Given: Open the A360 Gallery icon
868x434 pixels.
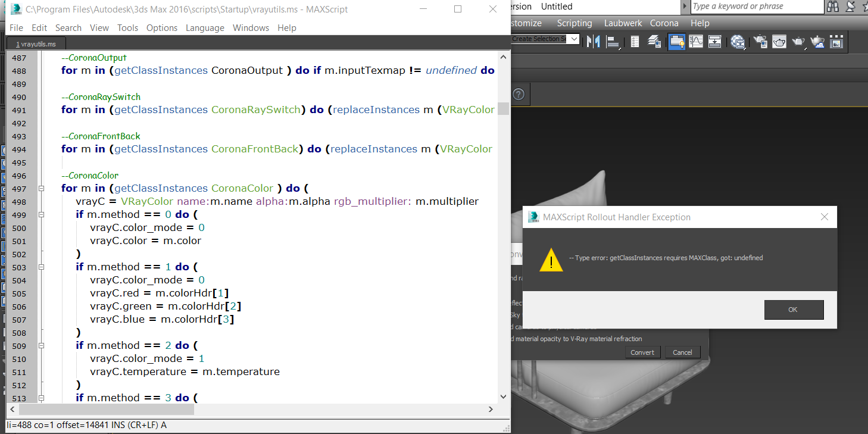Looking at the screenshot, I should [x=836, y=41].
